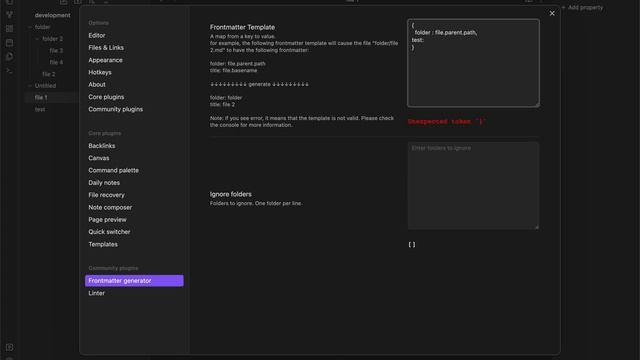Focus the 'Enter folders to ignore' text area
Viewport: 640px width, 360px height.
pos(473,186)
